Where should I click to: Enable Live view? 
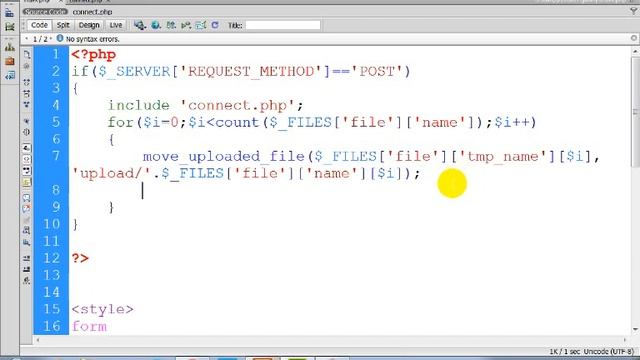pos(116,25)
